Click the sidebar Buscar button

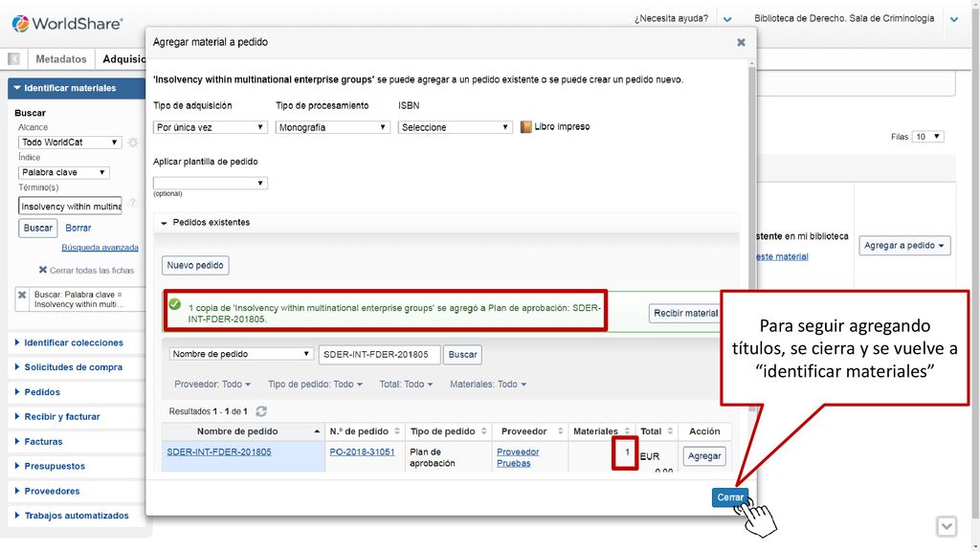point(37,228)
